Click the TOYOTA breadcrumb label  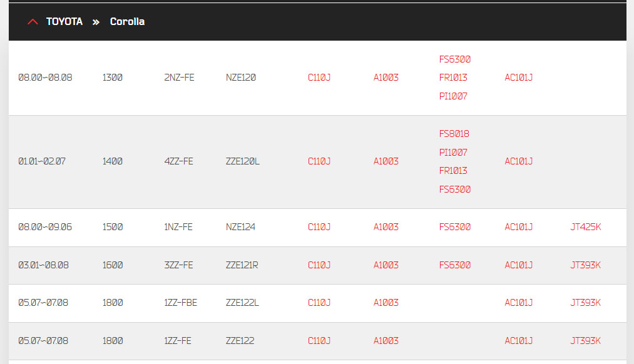click(64, 21)
